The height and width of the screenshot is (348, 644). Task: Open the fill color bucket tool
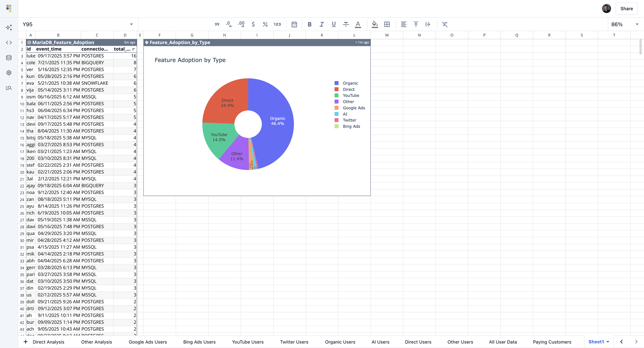tap(375, 24)
